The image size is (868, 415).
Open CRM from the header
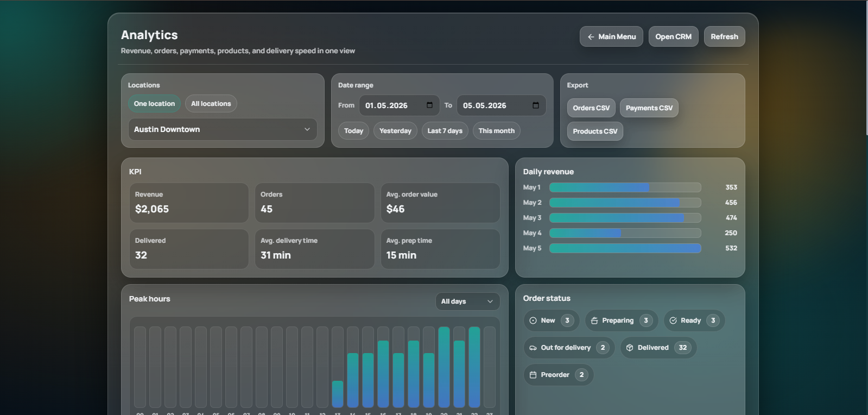point(673,37)
